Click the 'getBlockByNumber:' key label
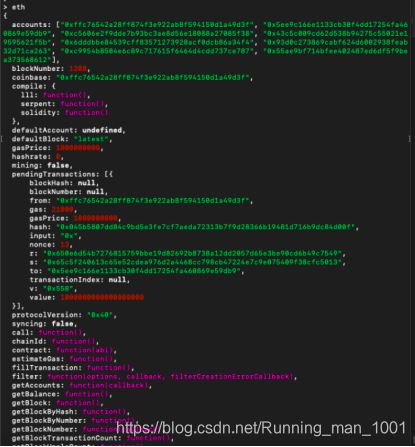This screenshot has height=447, width=415. click(x=49, y=420)
